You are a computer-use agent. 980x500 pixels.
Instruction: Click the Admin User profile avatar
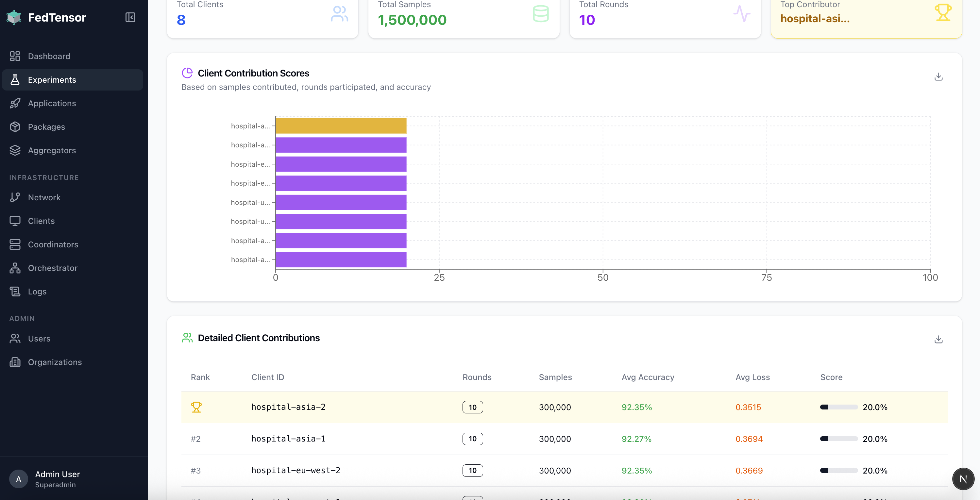(x=18, y=479)
